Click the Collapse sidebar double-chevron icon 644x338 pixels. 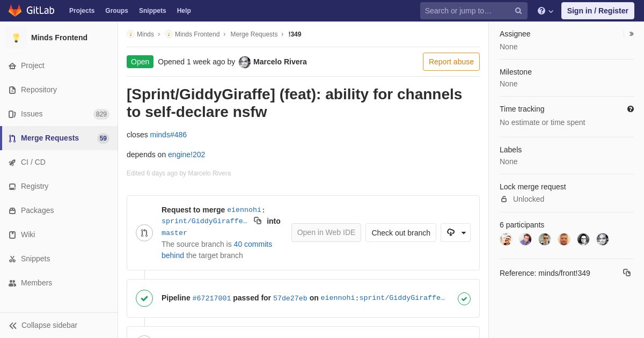13,325
